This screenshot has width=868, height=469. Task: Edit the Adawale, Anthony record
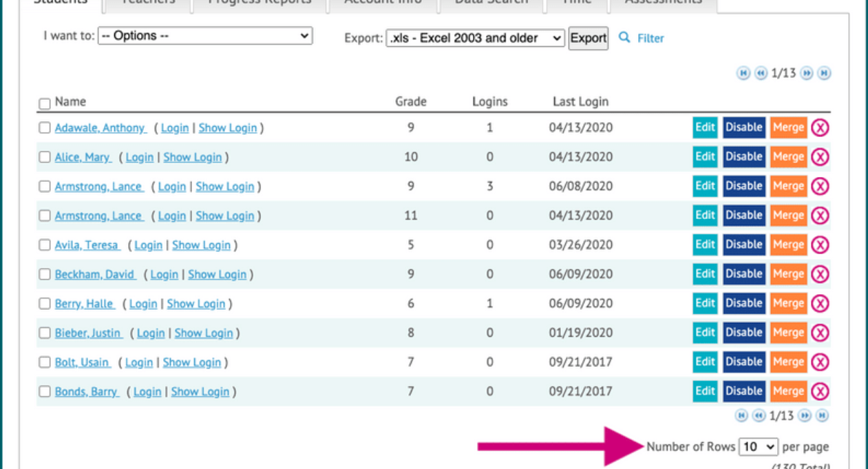pyautogui.click(x=705, y=127)
